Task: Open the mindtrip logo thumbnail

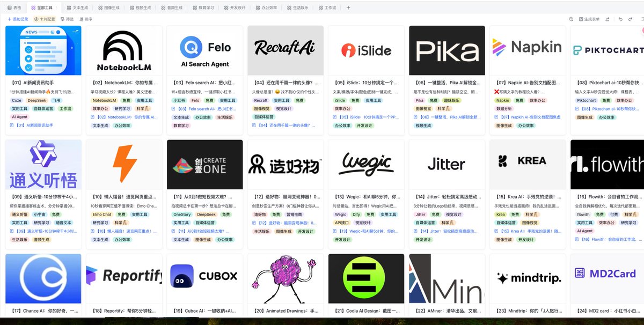Action: (528, 278)
